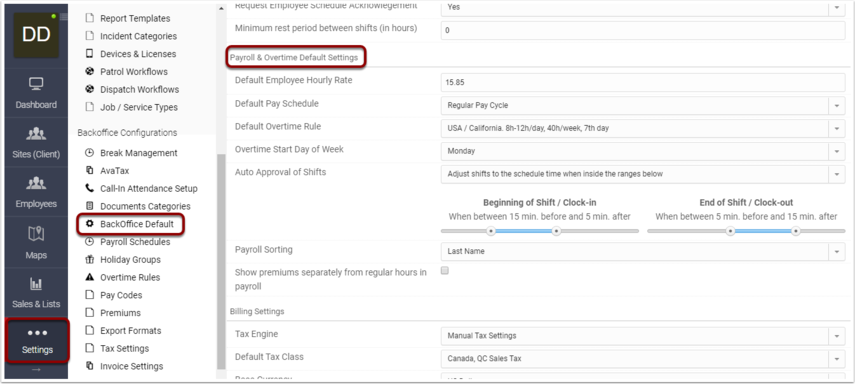
Task: Click the Patrol Workflows icon
Action: click(x=89, y=71)
